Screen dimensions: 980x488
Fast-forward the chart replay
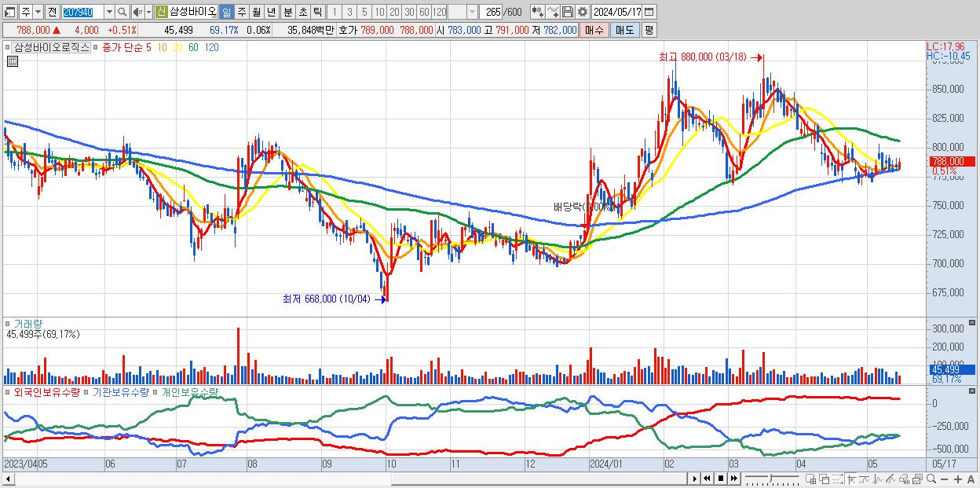pyautogui.click(x=734, y=479)
